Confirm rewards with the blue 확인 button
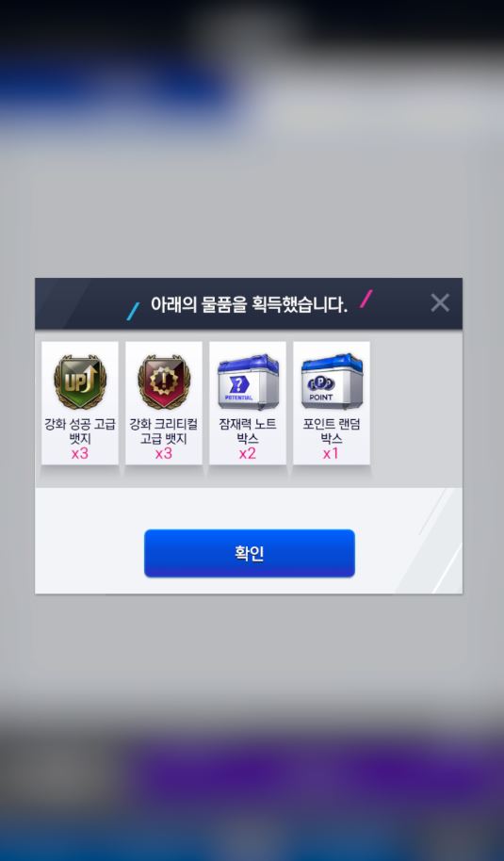 click(250, 553)
